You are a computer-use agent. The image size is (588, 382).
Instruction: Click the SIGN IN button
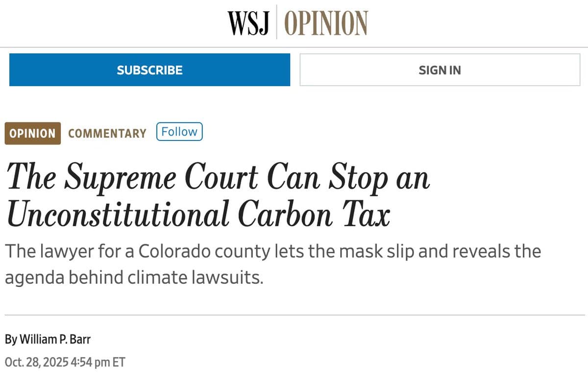pyautogui.click(x=440, y=70)
